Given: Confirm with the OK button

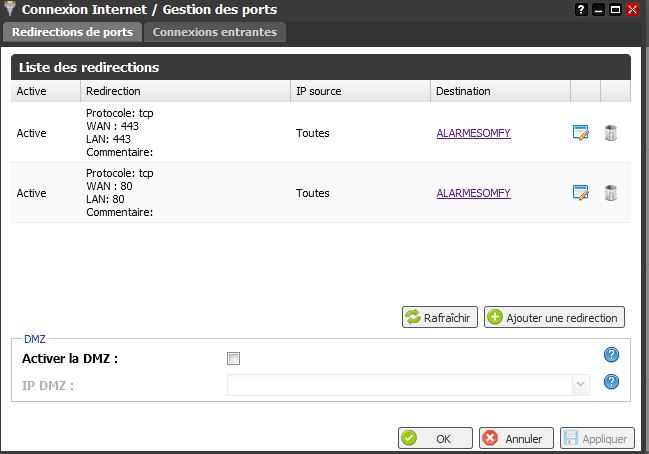Looking at the screenshot, I should pos(435,438).
